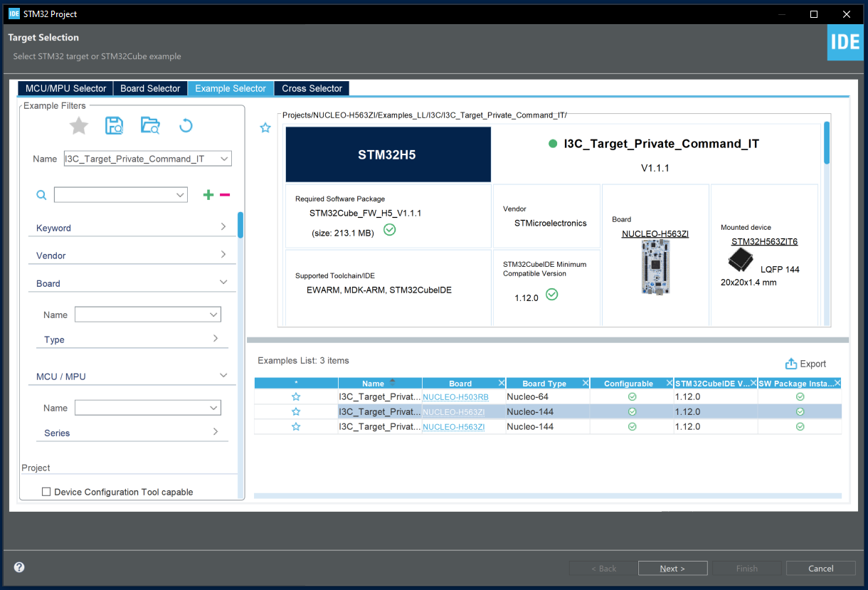Open the Name dropdown under Board filters
The image size is (868, 590).
click(x=147, y=314)
